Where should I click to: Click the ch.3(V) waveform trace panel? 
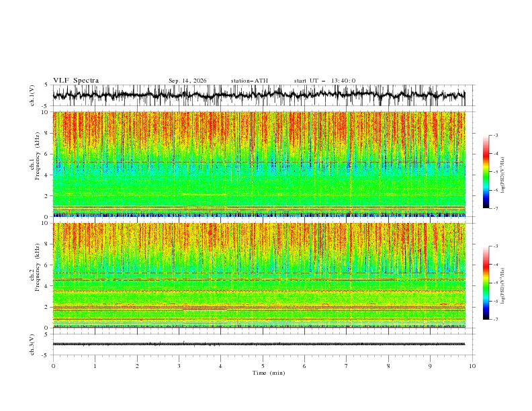[x=263, y=345]
